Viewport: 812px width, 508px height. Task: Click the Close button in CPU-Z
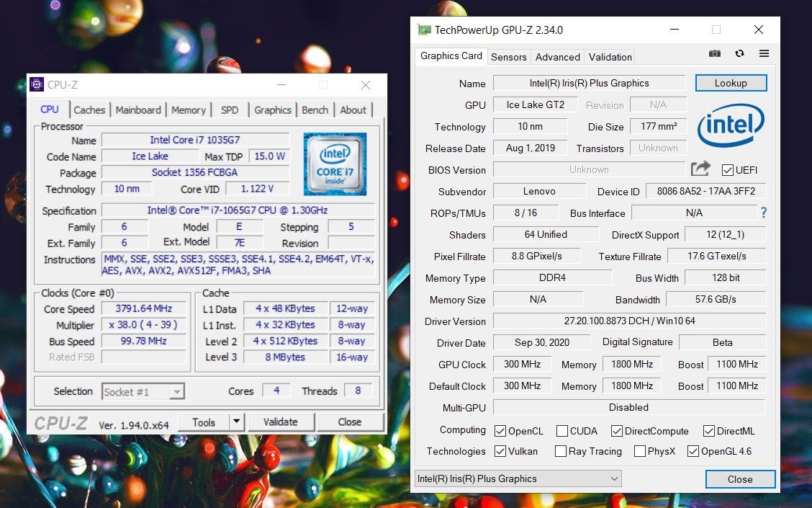click(x=350, y=422)
